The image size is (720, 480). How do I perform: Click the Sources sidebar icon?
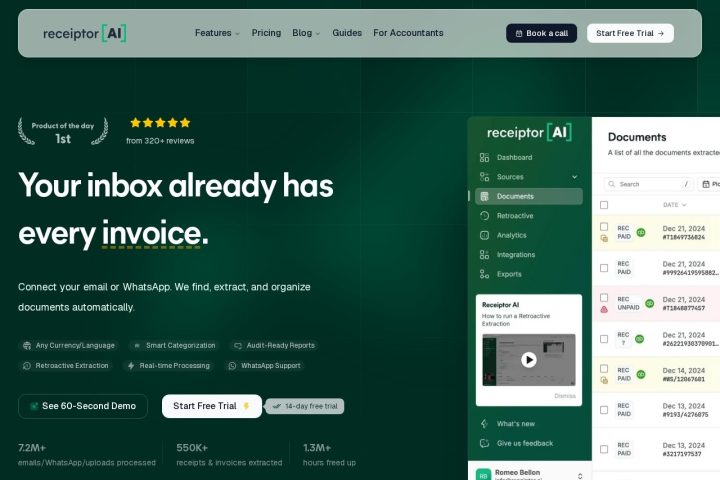(484, 177)
